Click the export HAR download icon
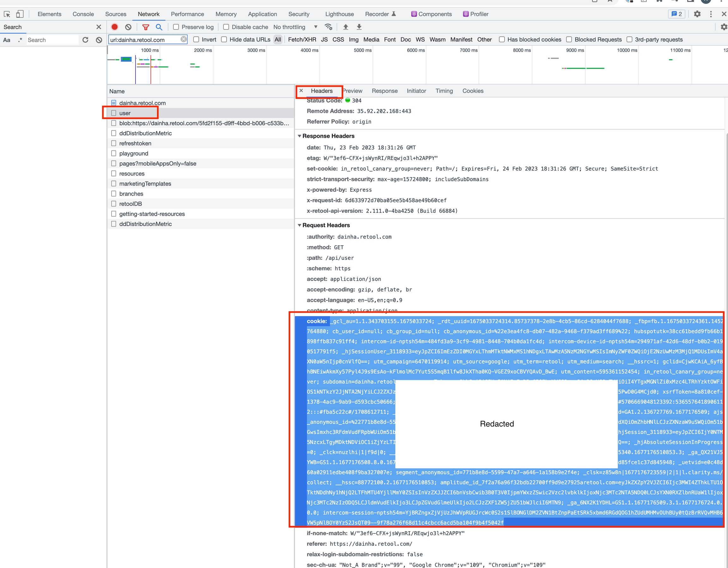 (359, 27)
